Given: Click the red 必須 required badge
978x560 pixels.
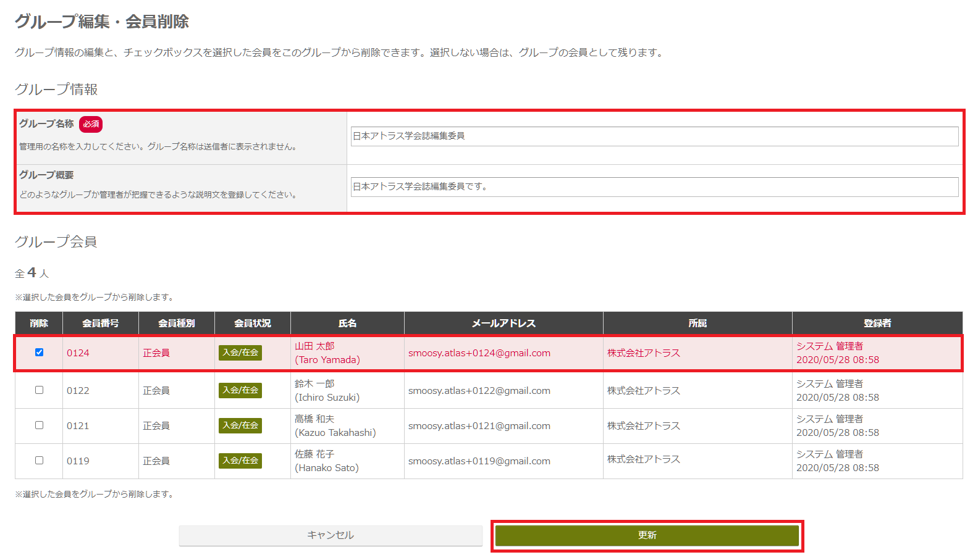Looking at the screenshot, I should point(91,124).
